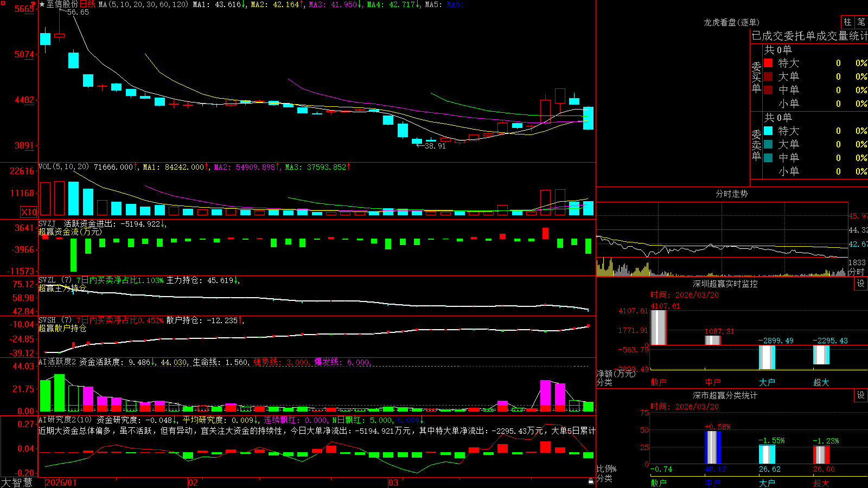This screenshot has height=488, width=868.
Task: Click the 56.65 high price annotation
Action: click(x=78, y=12)
